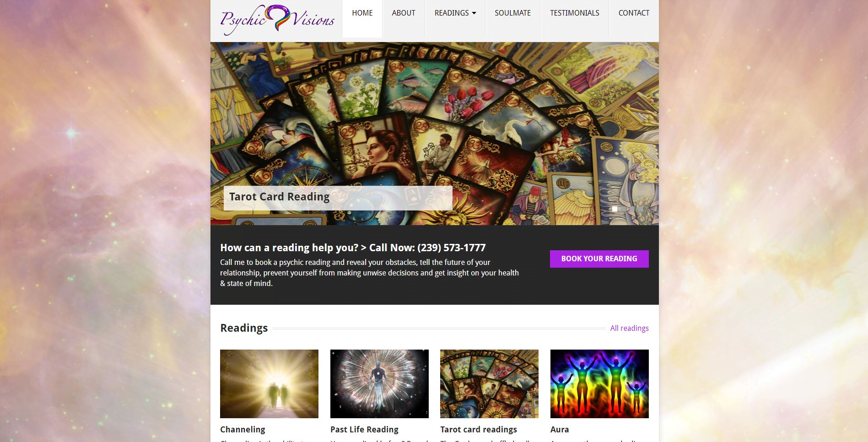Open the SOULMATE nav item
Viewport: 868px width, 442px height.
click(513, 19)
